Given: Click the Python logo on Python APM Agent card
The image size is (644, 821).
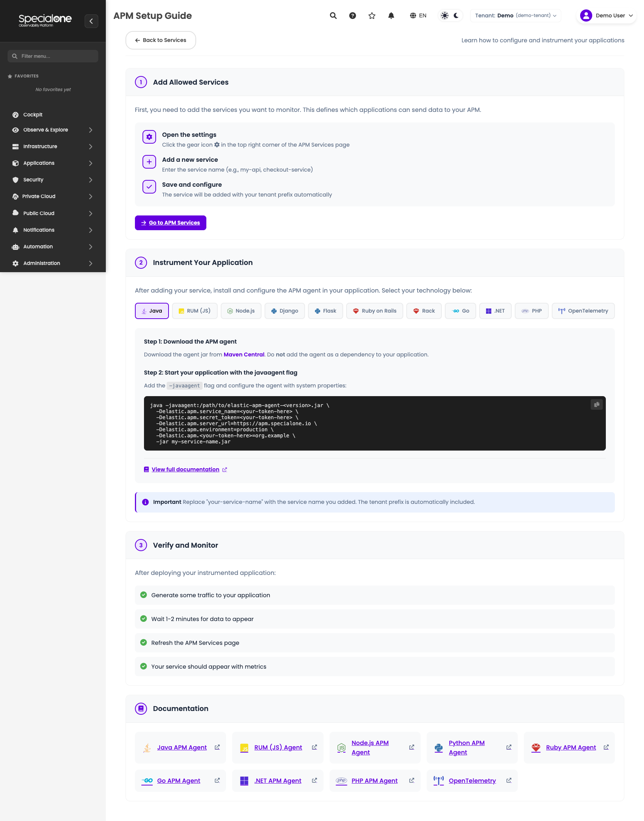Looking at the screenshot, I should (439, 748).
